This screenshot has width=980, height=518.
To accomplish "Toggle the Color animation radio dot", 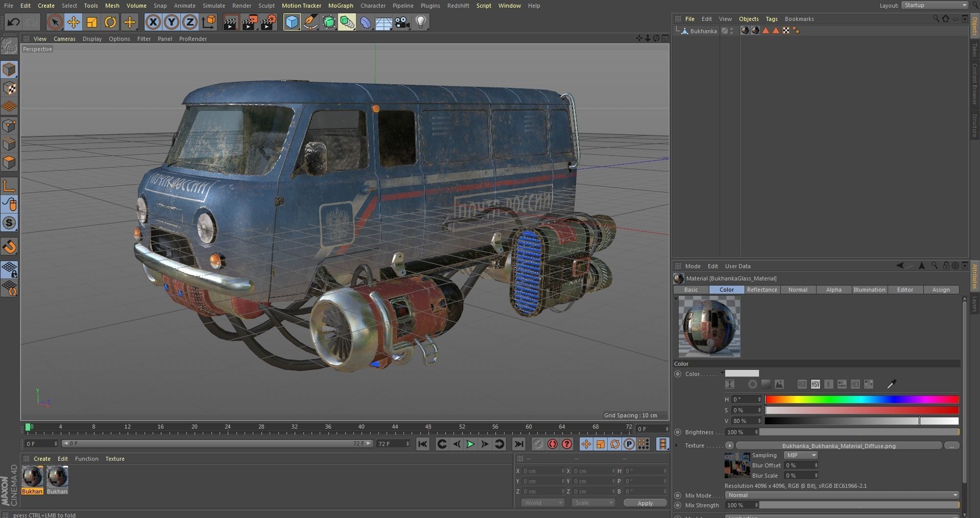I will click(x=678, y=374).
